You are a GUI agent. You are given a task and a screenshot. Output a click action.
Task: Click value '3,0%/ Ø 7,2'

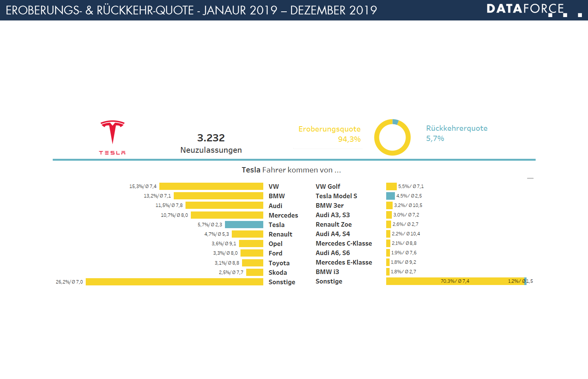point(406,215)
